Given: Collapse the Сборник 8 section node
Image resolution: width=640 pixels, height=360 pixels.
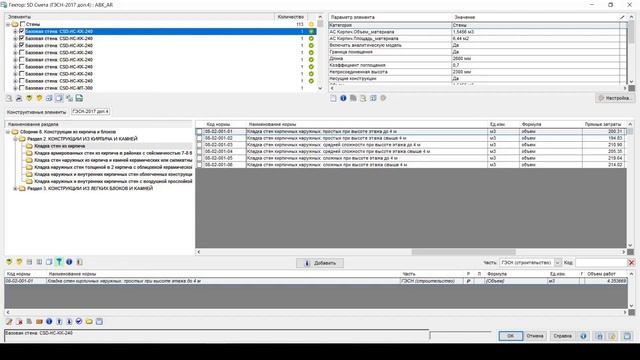Looking at the screenshot, I should click(8, 132).
